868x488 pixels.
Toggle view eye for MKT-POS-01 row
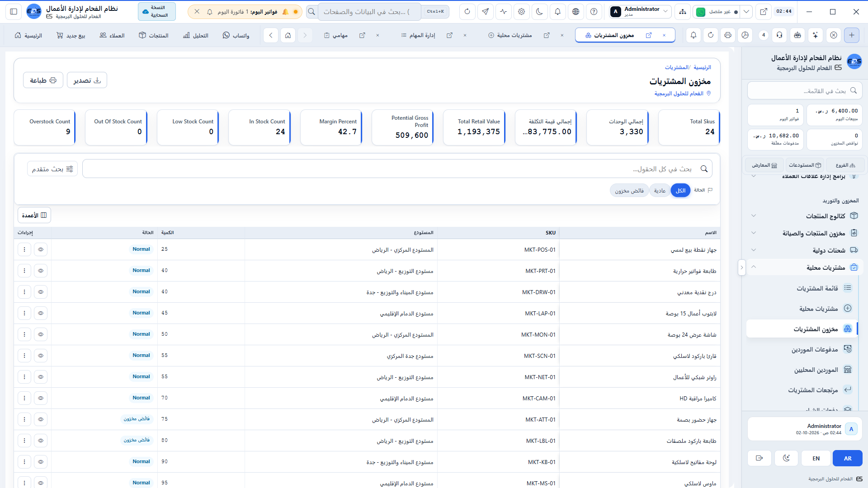click(x=41, y=249)
